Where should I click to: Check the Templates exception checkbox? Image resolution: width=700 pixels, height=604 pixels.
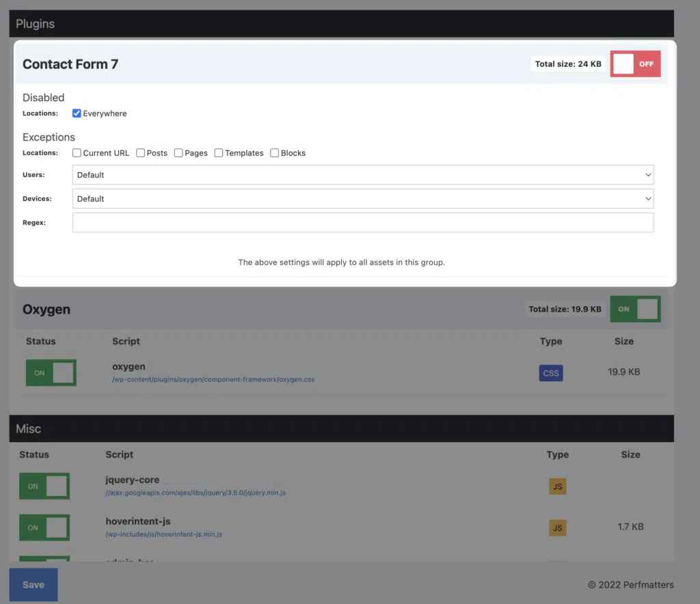(219, 153)
